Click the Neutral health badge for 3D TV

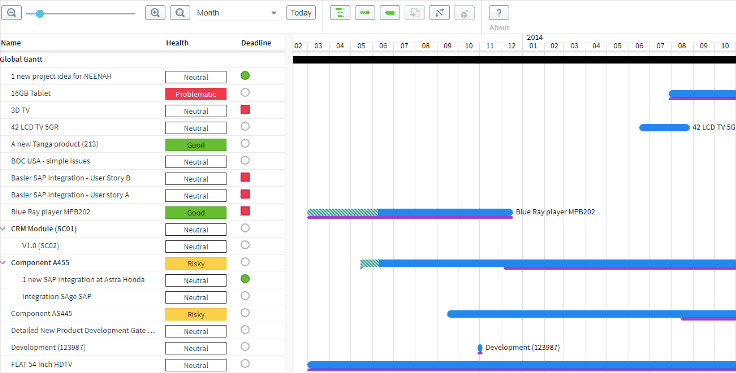point(196,111)
